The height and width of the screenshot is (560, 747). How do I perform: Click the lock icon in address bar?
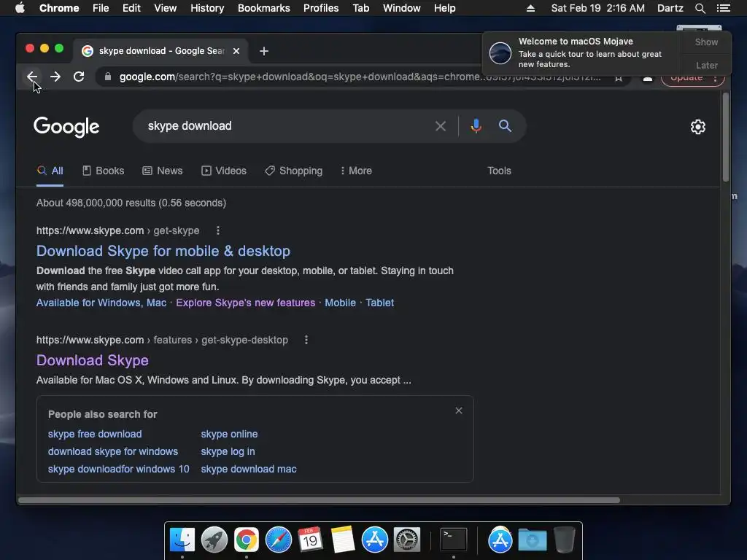tap(108, 77)
